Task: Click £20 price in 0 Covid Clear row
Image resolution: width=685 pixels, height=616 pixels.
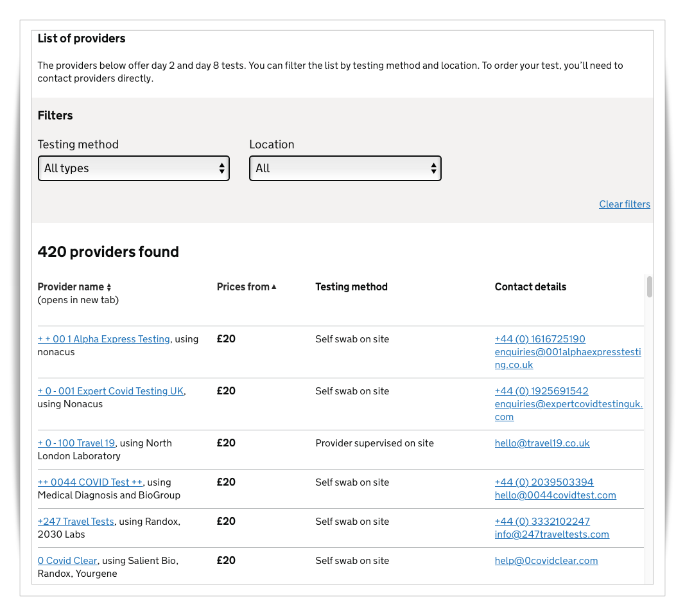Action: pyautogui.click(x=226, y=561)
